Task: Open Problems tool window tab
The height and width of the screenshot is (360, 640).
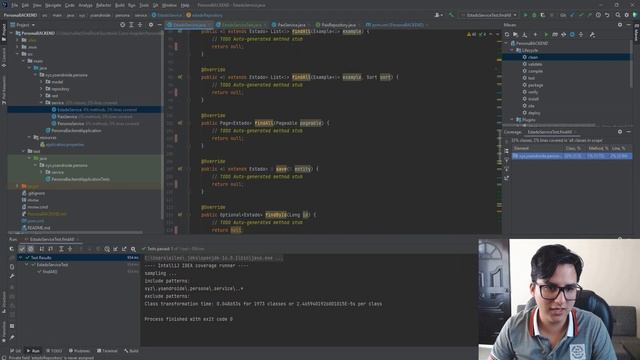Action: point(79,351)
